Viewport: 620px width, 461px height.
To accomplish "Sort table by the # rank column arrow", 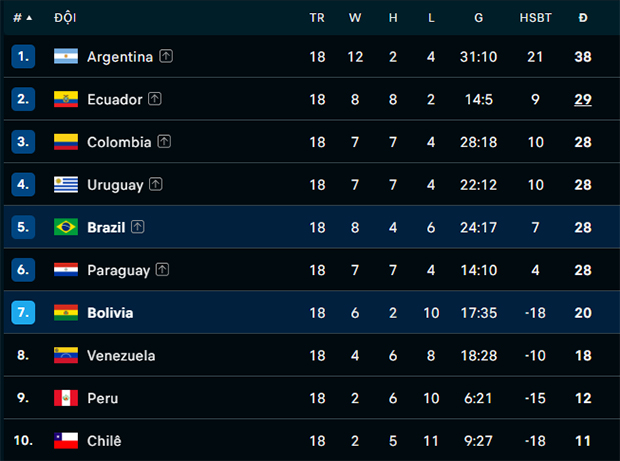I will pyautogui.click(x=29, y=18).
